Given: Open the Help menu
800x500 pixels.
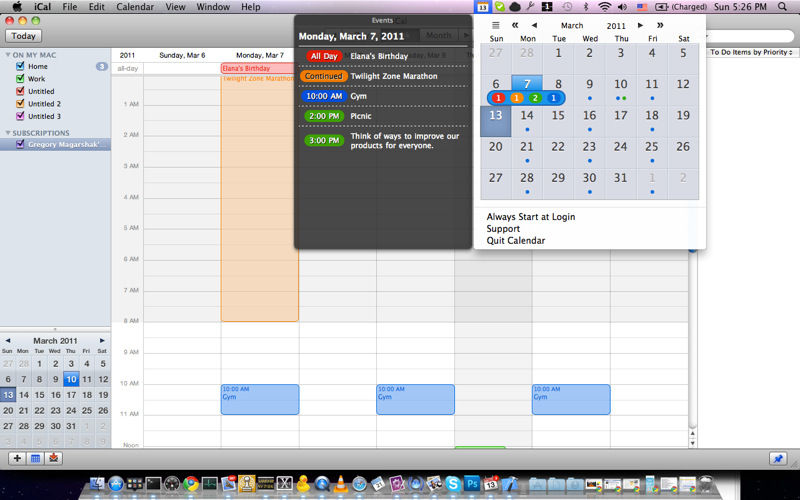Looking at the screenshot, I should tap(251, 7).
